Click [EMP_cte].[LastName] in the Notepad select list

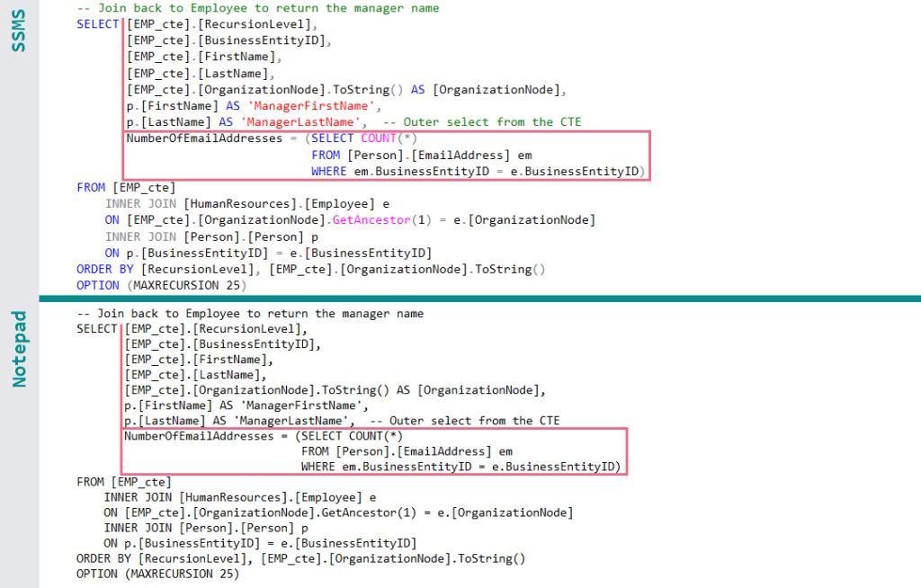[192, 375]
